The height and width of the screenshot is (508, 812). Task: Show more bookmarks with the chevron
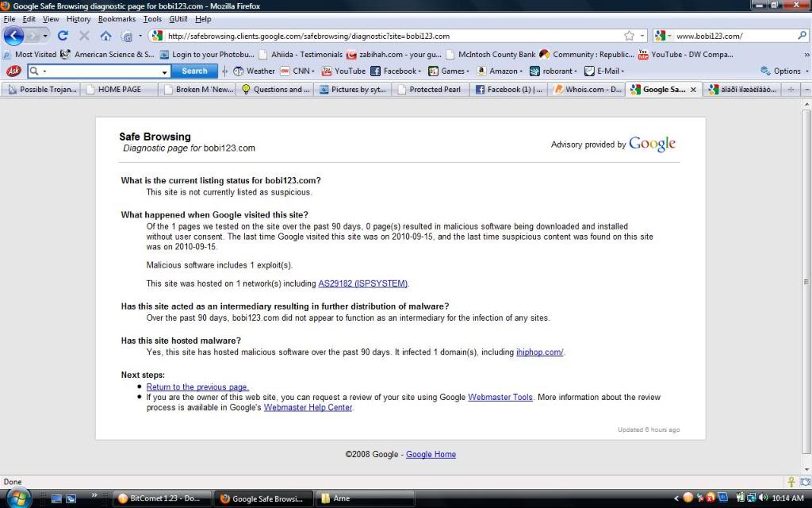[x=806, y=54]
